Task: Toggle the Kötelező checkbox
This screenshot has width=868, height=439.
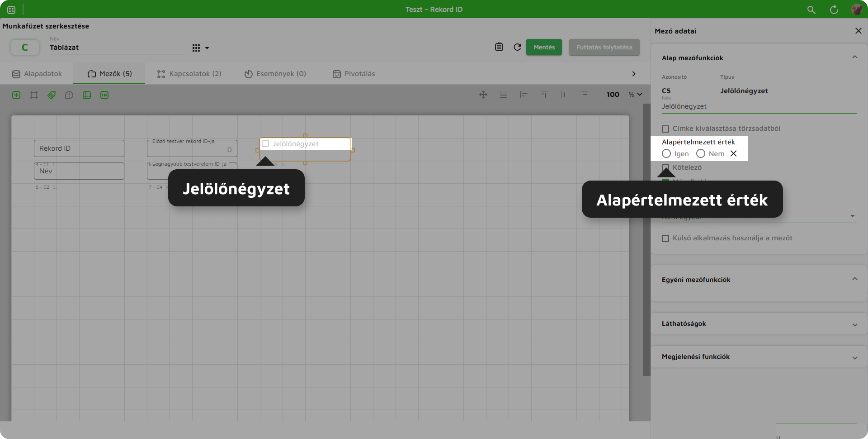Action: pyautogui.click(x=665, y=167)
